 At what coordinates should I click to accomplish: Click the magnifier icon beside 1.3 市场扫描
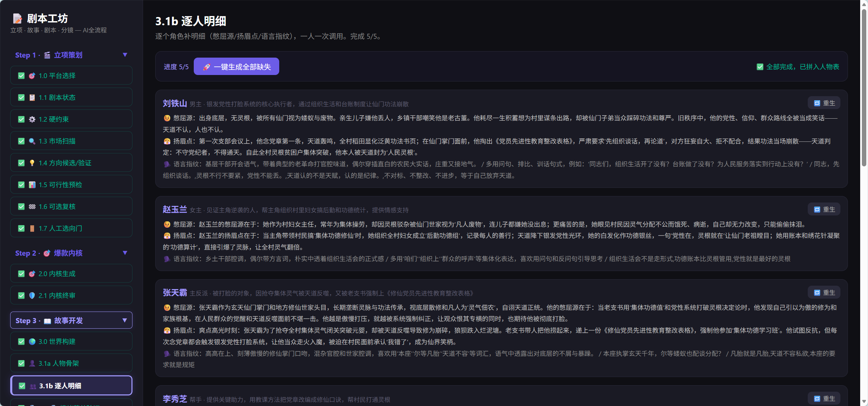tap(32, 141)
